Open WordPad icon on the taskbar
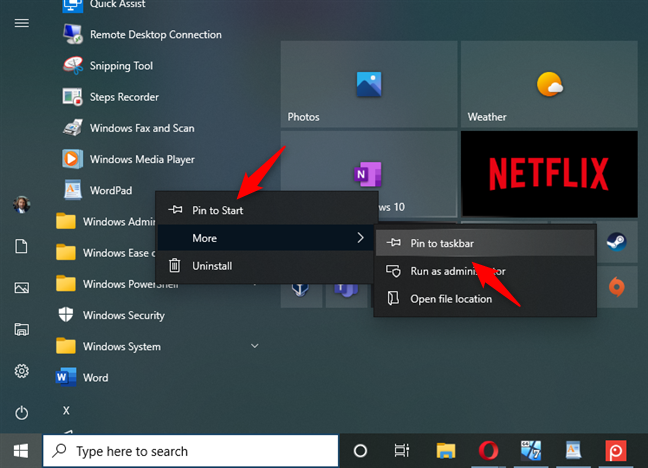Screen dimensions: 648x468 click(574, 451)
